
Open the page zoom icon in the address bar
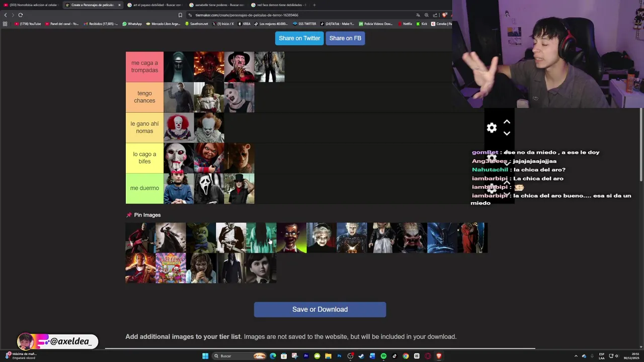427,15
